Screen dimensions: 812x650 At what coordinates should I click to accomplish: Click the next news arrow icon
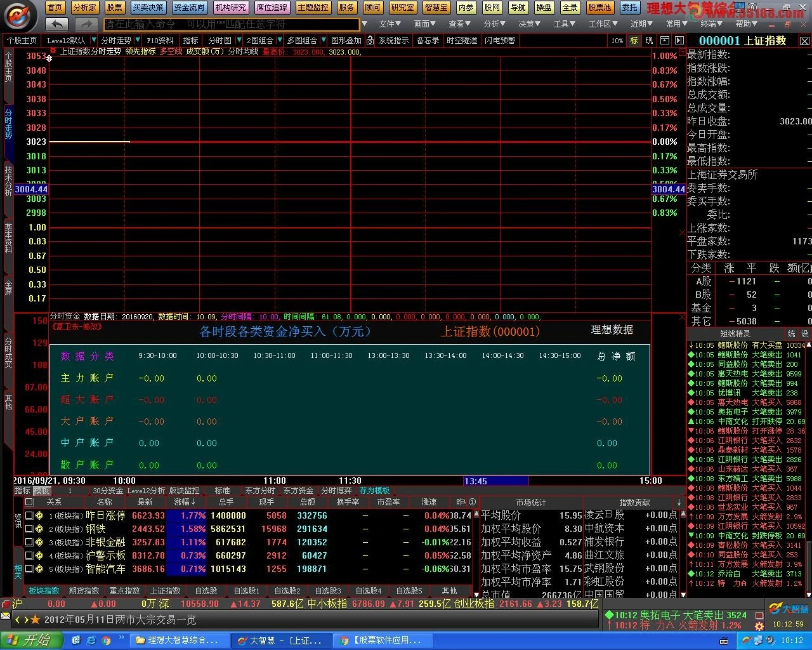click(25, 620)
